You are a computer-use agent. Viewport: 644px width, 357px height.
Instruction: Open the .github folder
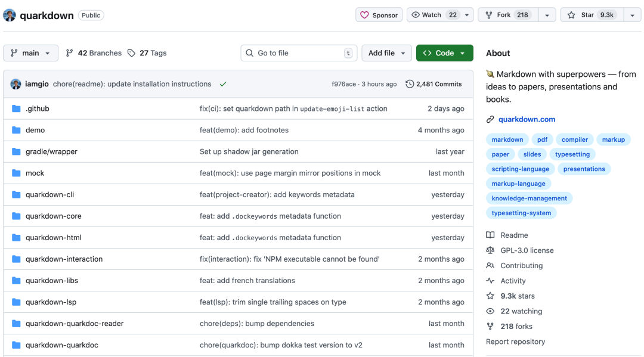click(x=38, y=108)
